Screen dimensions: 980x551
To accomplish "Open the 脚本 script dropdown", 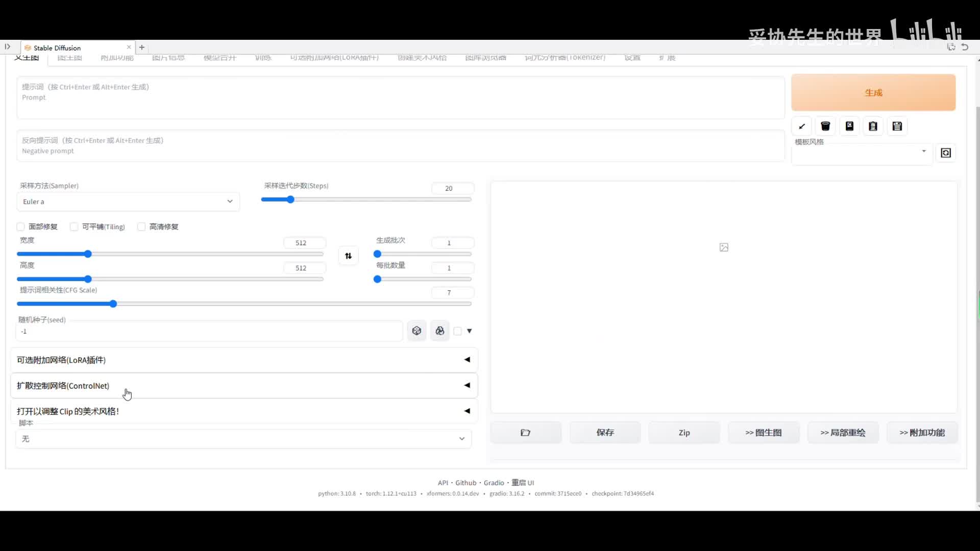I will 243,439.
